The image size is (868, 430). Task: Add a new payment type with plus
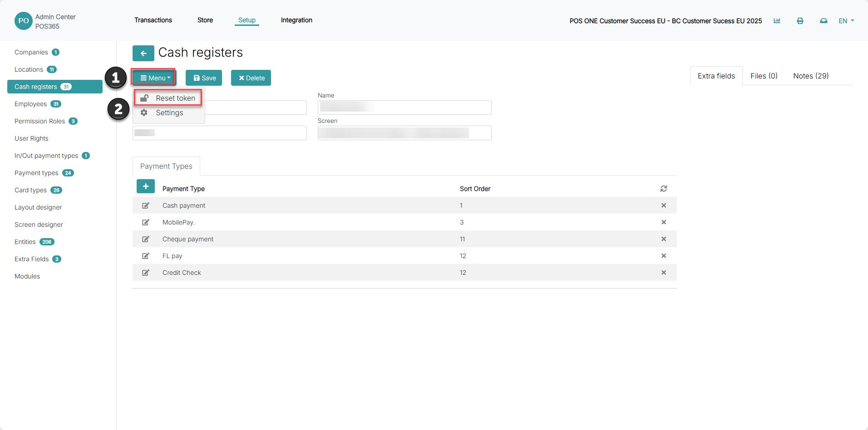click(146, 186)
